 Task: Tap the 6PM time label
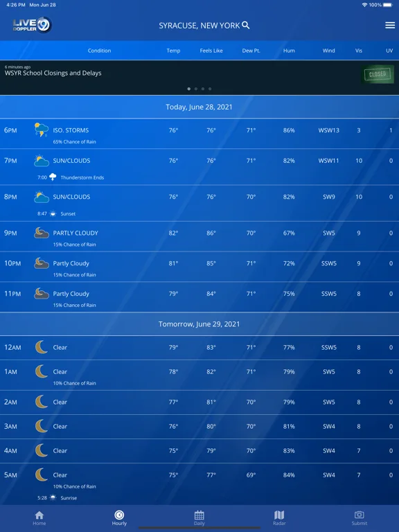[10, 130]
